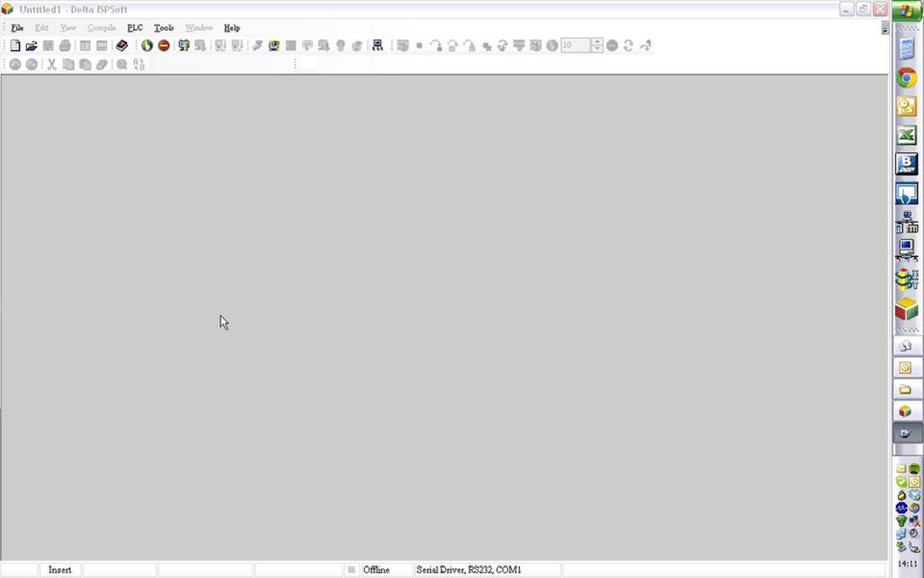Click the dark network communication settings icon
The width and height of the screenshot is (924, 578).
coord(377,45)
